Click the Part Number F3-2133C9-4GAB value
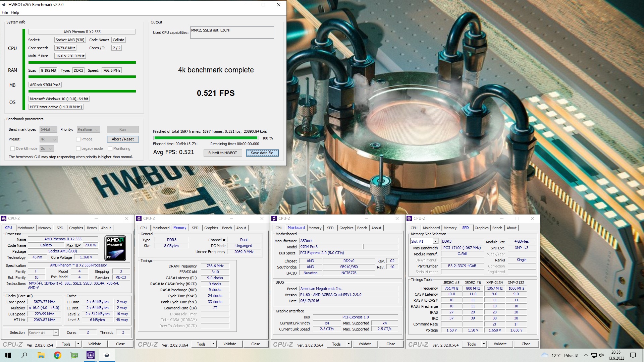This screenshot has height=362, width=644. tap(462, 266)
